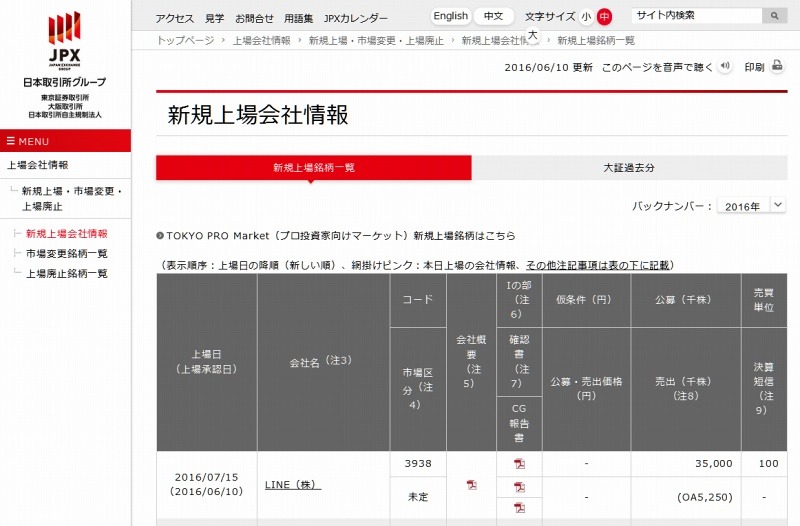Click the 35,000 public offering value

coord(713,463)
